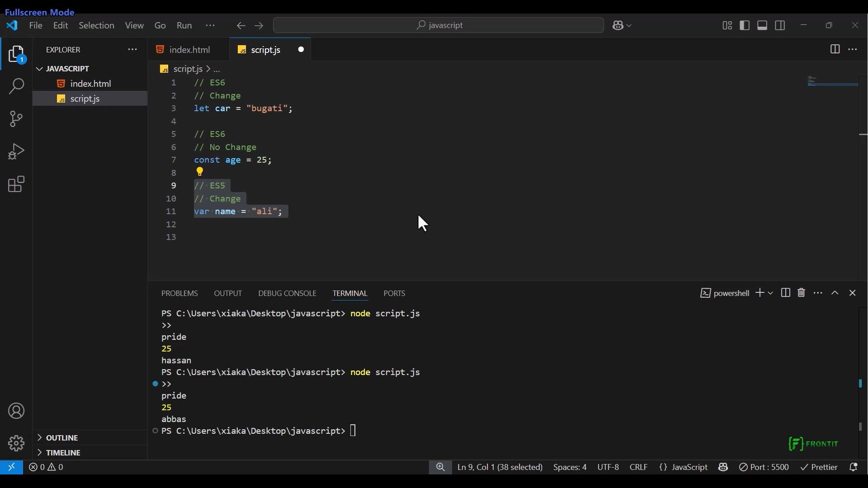
Task: Click the Prettier status bar button
Action: coord(819,467)
